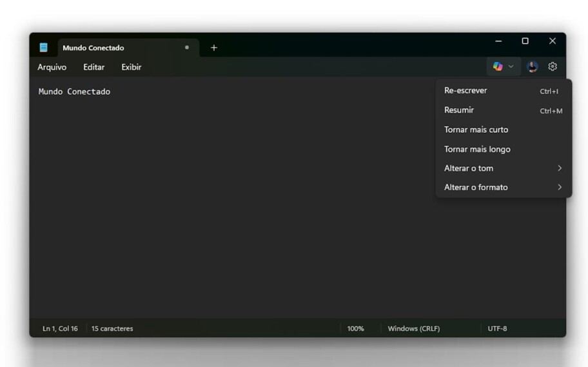Click the Windows (CRLF) line ending indicator
This screenshot has width=588, height=367.
(x=414, y=328)
